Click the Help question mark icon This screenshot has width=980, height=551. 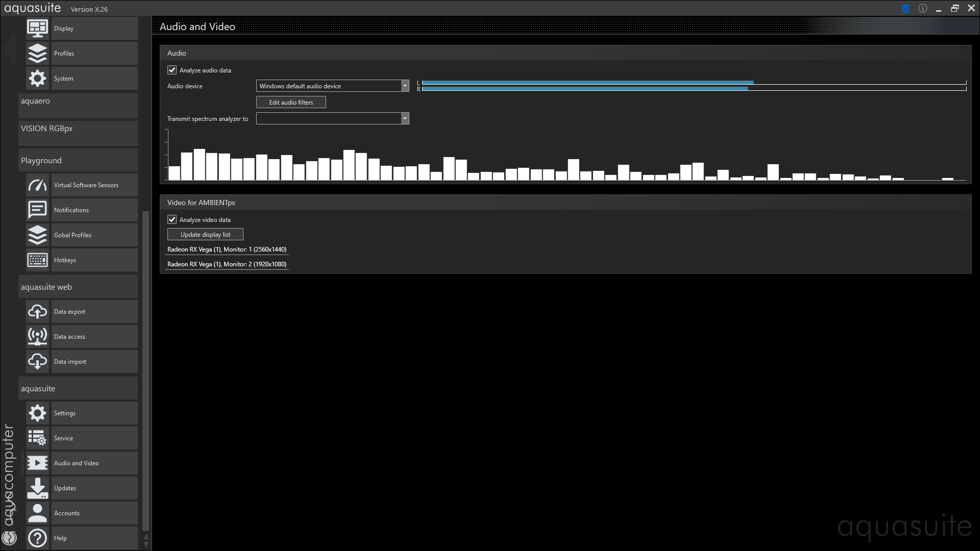[x=37, y=538]
